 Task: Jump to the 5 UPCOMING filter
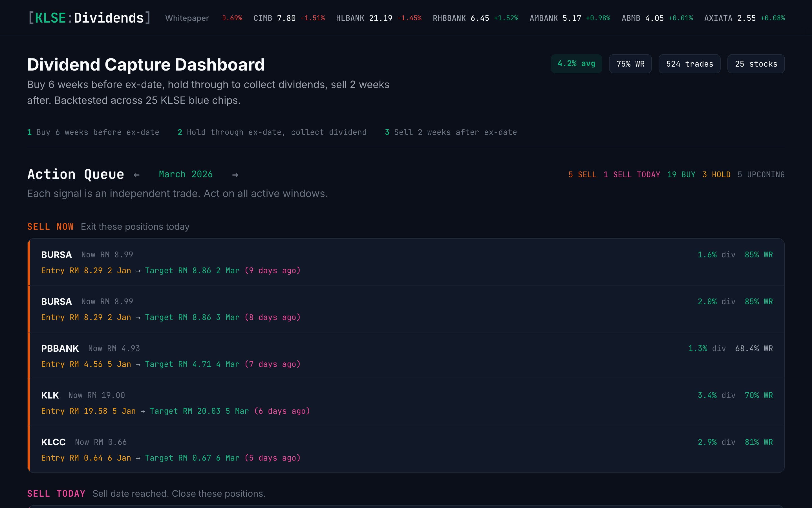761,175
